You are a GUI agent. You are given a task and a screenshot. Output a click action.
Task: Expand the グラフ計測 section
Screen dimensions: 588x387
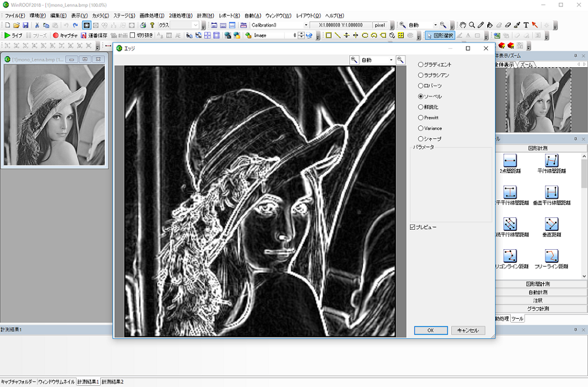(538, 309)
